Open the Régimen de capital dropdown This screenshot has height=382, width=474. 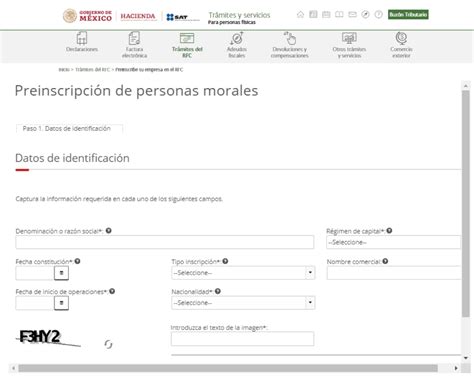click(393, 242)
